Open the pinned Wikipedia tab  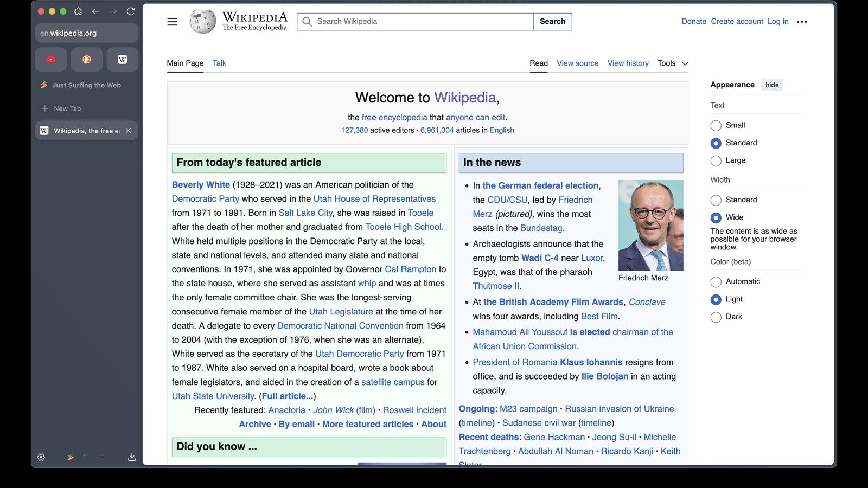(123, 60)
